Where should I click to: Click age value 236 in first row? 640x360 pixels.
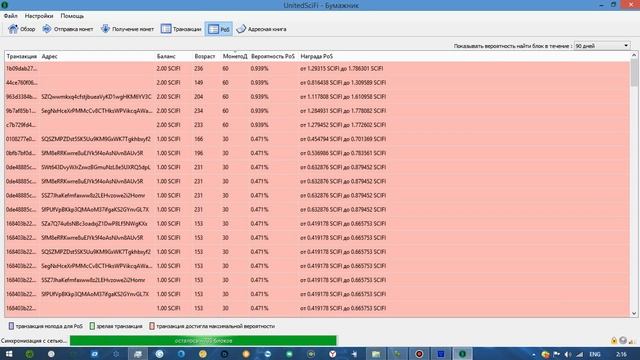coord(199,69)
